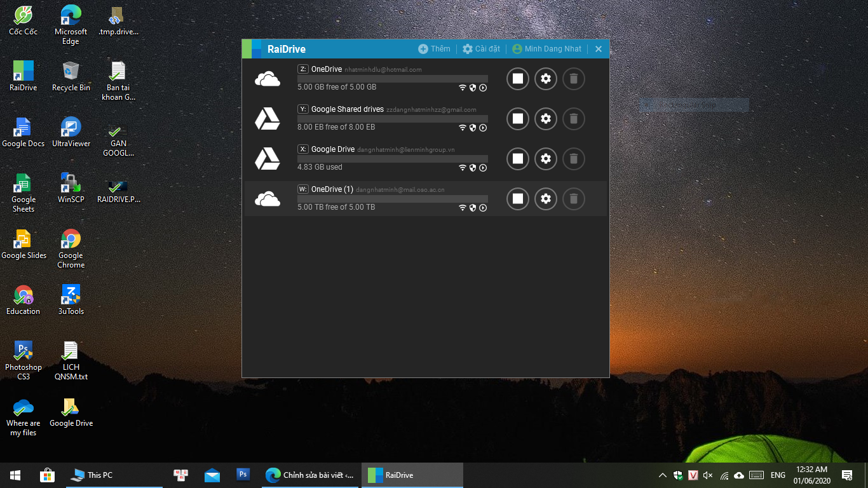Viewport: 868px width, 488px height.
Task: Click the X: Google Drive logo icon
Action: coord(268,159)
